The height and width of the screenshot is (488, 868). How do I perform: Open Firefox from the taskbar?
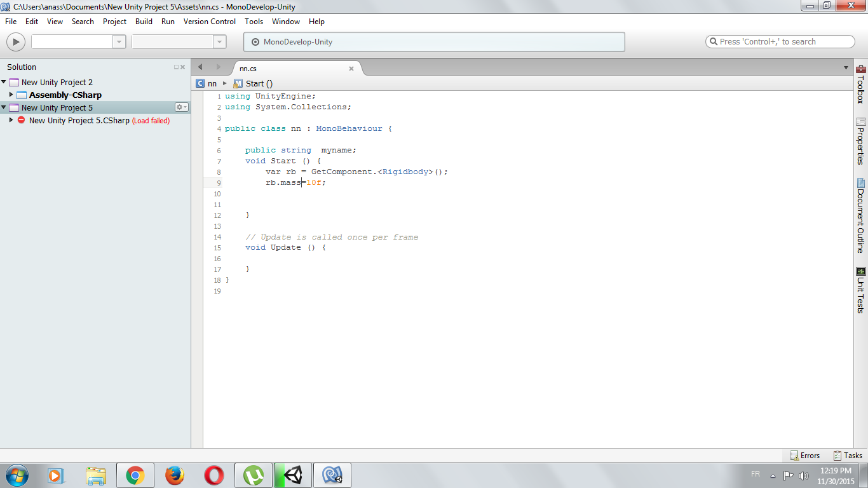[x=175, y=475]
